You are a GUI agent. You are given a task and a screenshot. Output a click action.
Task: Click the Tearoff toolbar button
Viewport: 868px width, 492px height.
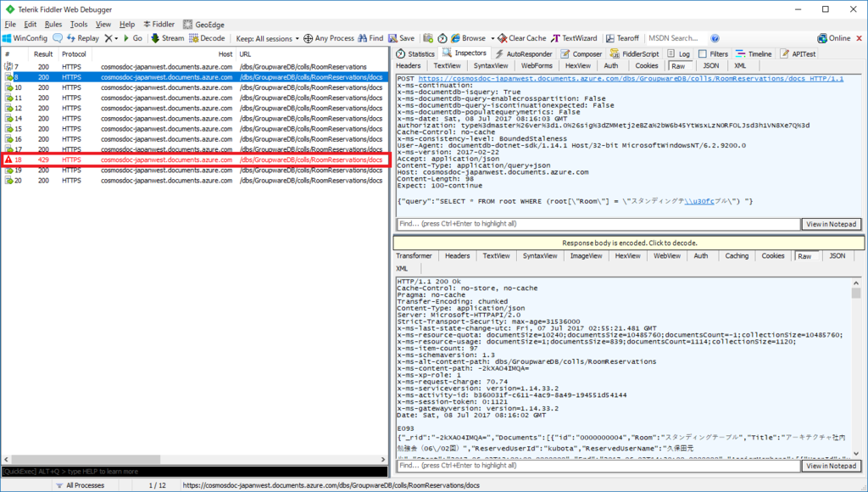click(x=622, y=38)
